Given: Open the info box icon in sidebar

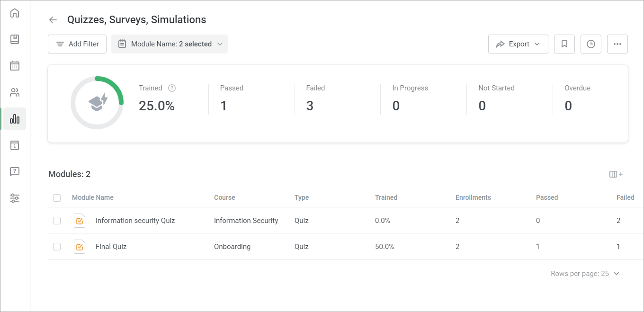Looking at the screenshot, I should 15,145.
